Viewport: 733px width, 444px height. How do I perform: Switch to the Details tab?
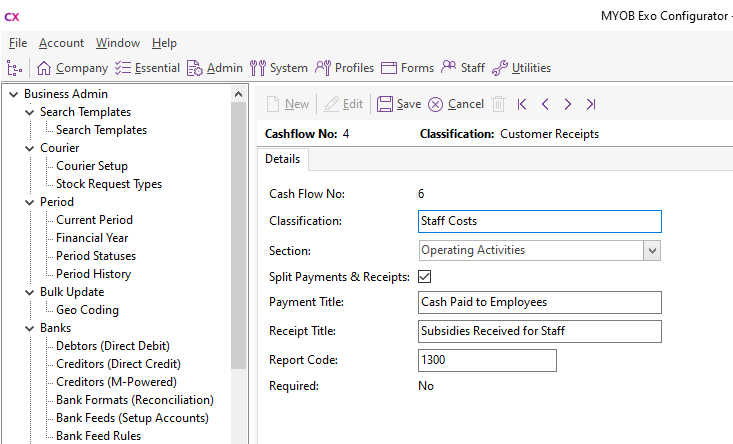coord(283,159)
